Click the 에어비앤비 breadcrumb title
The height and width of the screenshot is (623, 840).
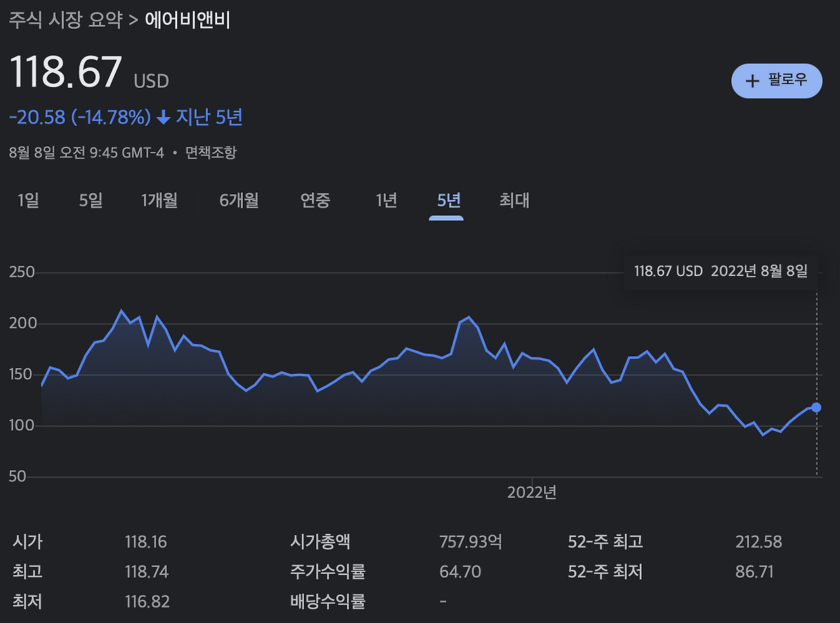click(187, 19)
